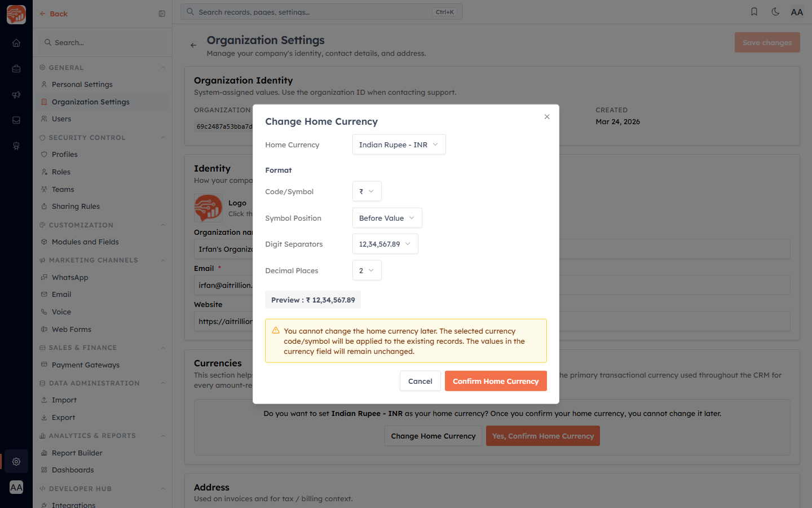812x508 pixels.
Task: Click the bookmark icon in the top bar
Action: (754, 12)
